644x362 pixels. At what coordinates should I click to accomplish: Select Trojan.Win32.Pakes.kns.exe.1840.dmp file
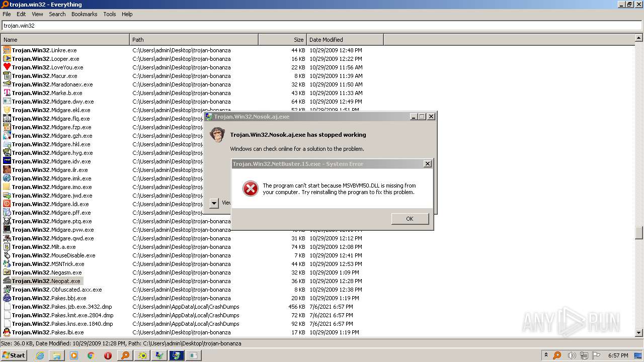point(62,324)
